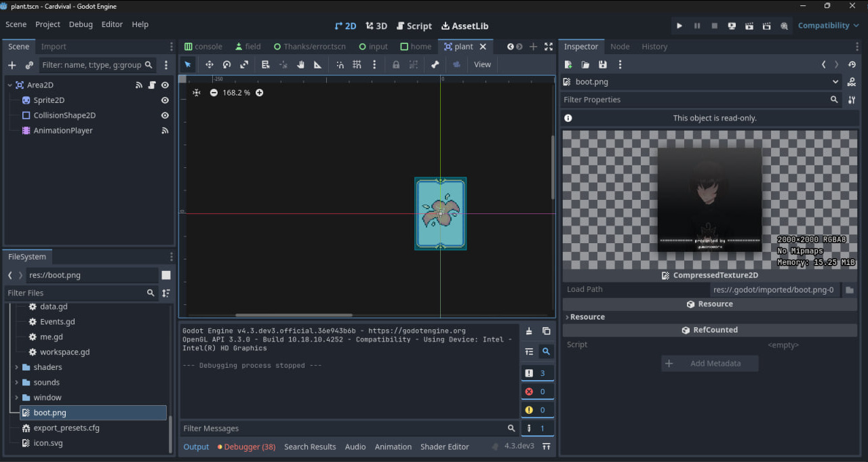Select the Rotate tool in the toolbar
Image resolution: width=868 pixels, height=462 pixels.
227,64
